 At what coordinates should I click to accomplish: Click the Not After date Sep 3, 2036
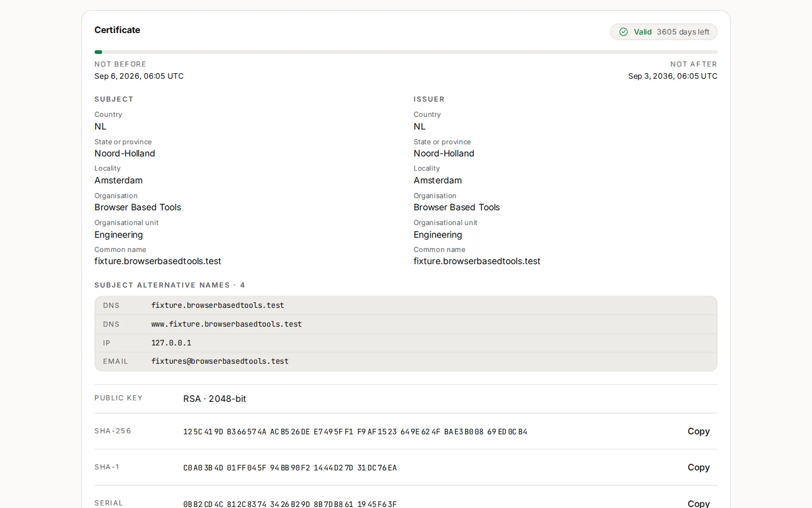[x=673, y=76]
